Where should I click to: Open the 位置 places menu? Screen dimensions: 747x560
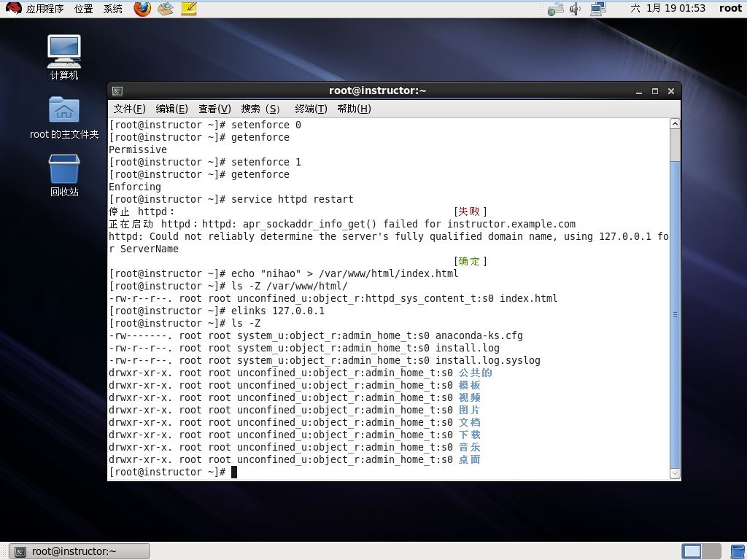tap(83, 9)
